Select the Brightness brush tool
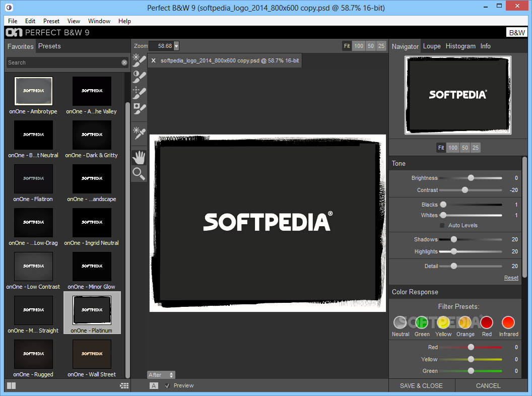Viewport: 532px width, 396px height. (139, 60)
